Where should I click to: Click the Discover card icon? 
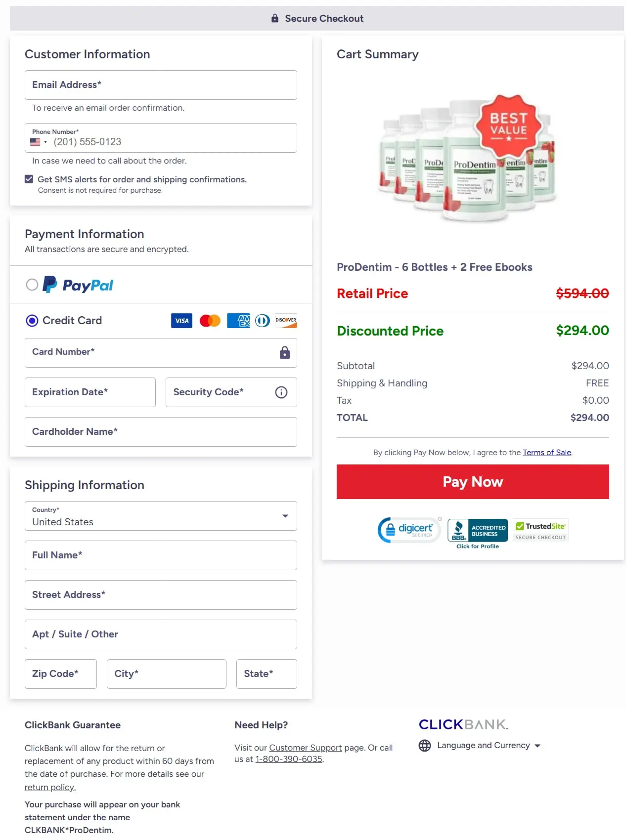click(x=285, y=320)
